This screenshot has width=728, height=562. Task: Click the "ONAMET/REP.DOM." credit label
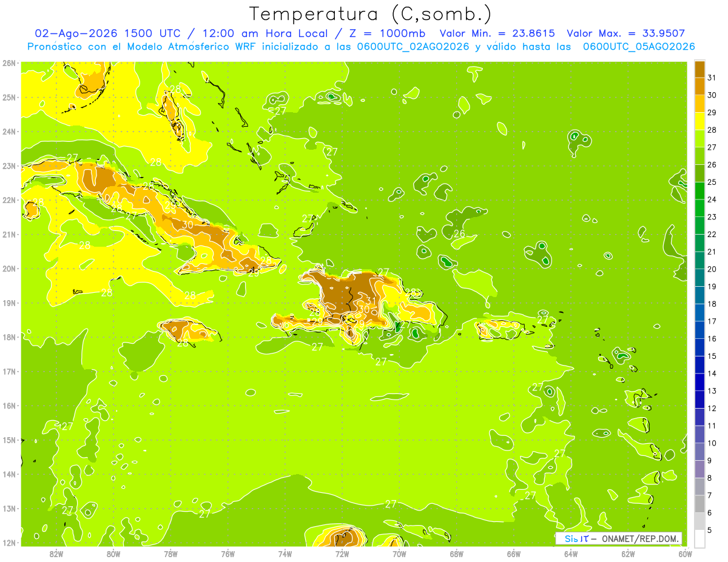(x=640, y=538)
